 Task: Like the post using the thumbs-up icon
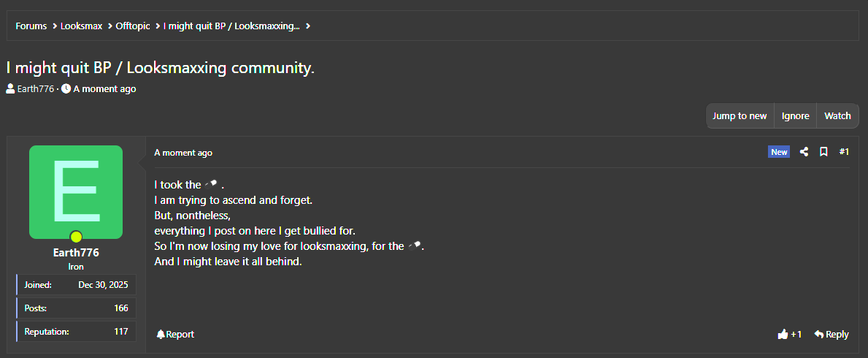[x=783, y=334]
